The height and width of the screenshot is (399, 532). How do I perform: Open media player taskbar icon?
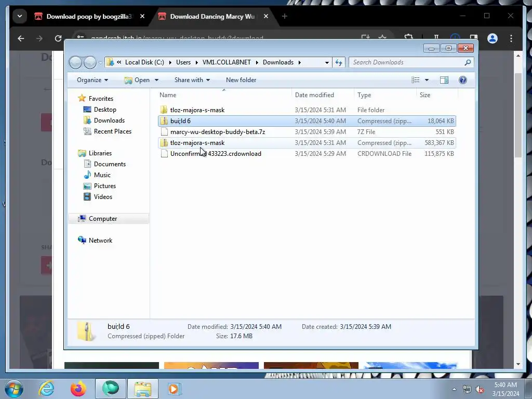tap(175, 389)
